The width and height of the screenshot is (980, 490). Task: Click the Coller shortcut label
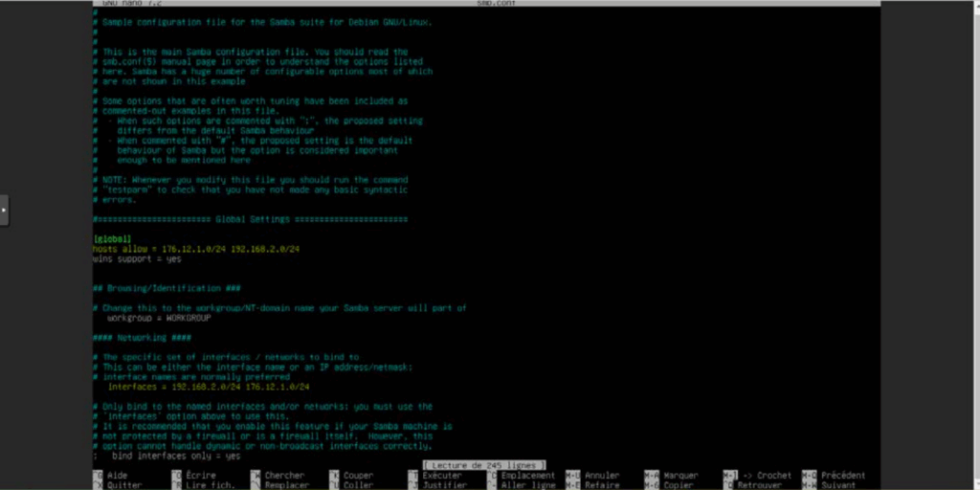click(x=358, y=485)
